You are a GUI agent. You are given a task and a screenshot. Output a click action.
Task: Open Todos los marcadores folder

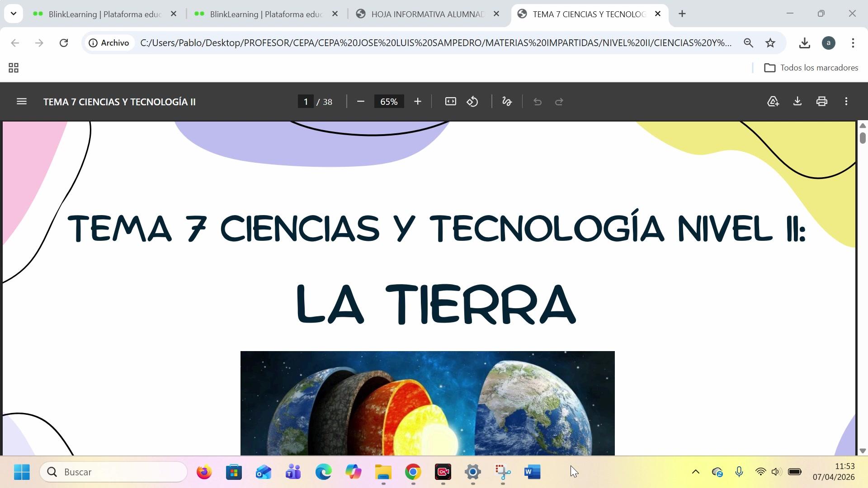tap(811, 68)
